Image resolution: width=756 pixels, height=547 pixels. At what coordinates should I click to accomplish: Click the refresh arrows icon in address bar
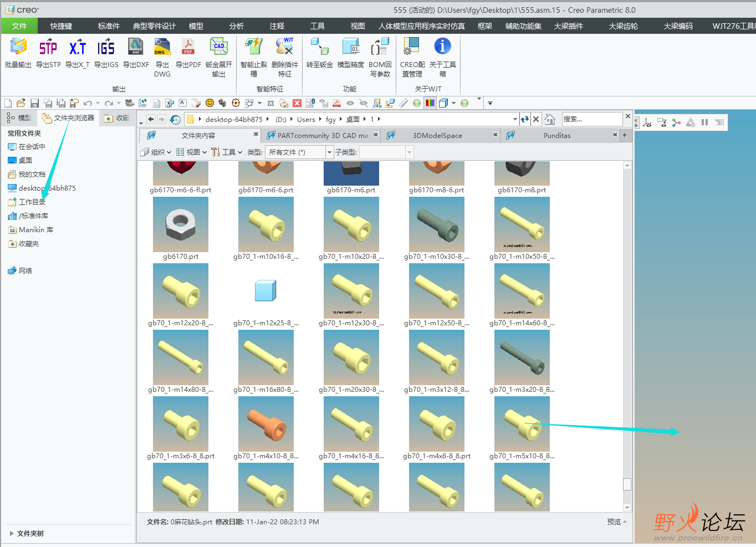[525, 119]
